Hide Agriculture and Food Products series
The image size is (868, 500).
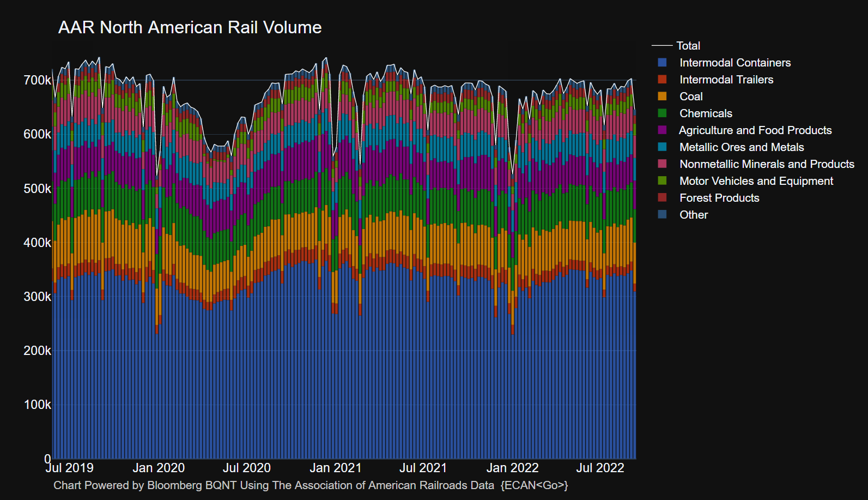pyautogui.click(x=755, y=130)
